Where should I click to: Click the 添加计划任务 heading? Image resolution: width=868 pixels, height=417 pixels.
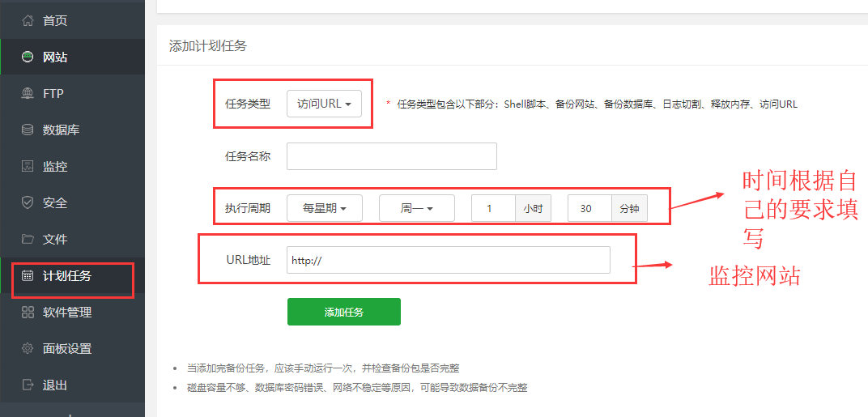207,45
